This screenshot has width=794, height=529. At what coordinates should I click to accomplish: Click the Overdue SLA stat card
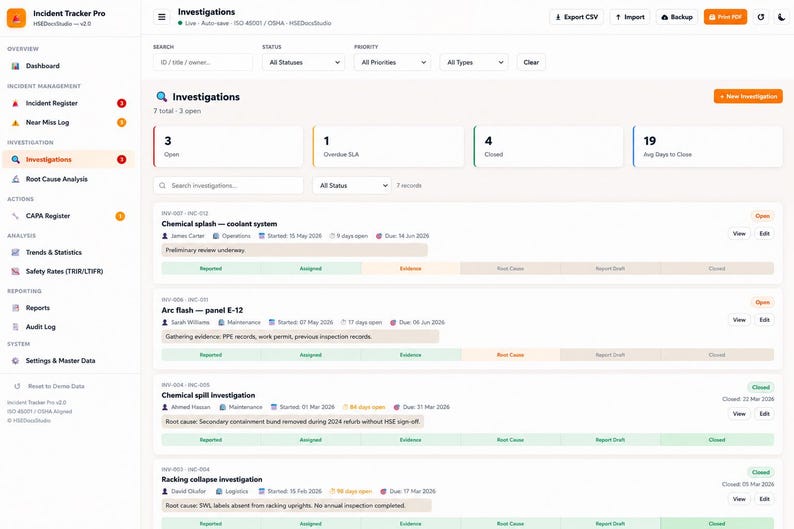(388, 146)
